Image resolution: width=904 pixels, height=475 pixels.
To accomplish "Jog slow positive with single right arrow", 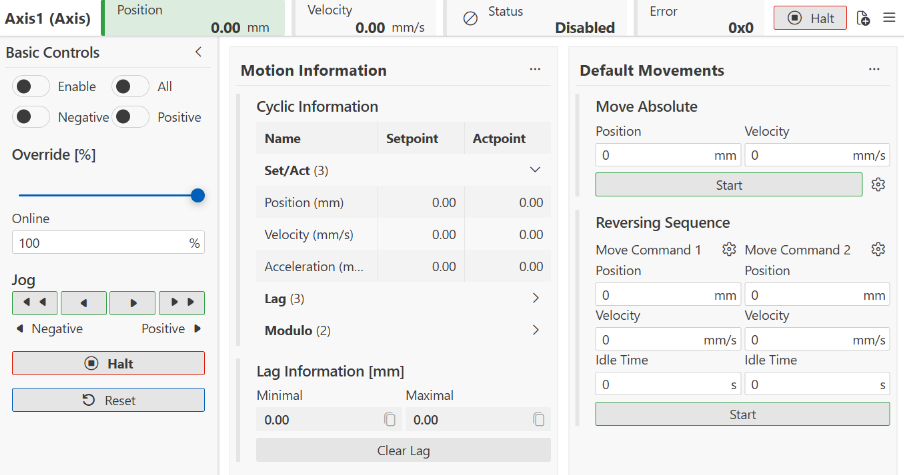I will click(133, 303).
